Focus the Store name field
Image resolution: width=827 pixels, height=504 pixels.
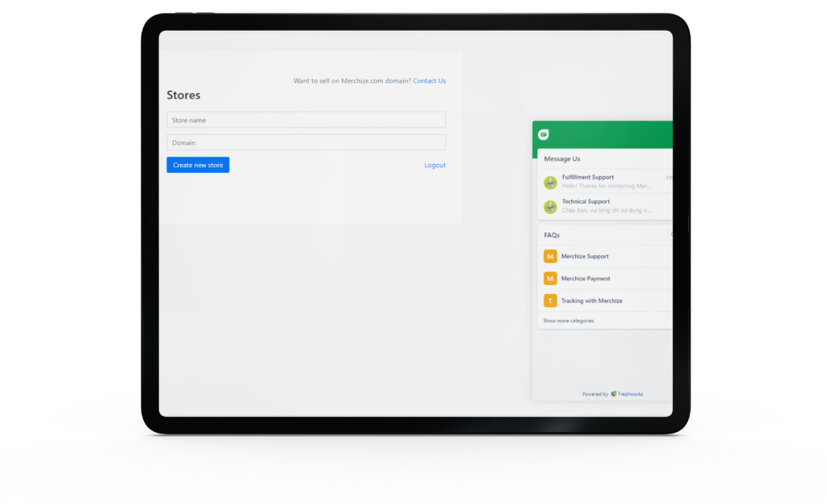(306, 120)
